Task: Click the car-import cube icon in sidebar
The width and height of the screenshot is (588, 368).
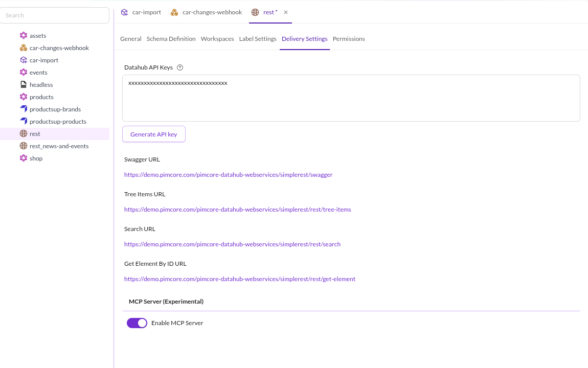Action: pyautogui.click(x=23, y=60)
